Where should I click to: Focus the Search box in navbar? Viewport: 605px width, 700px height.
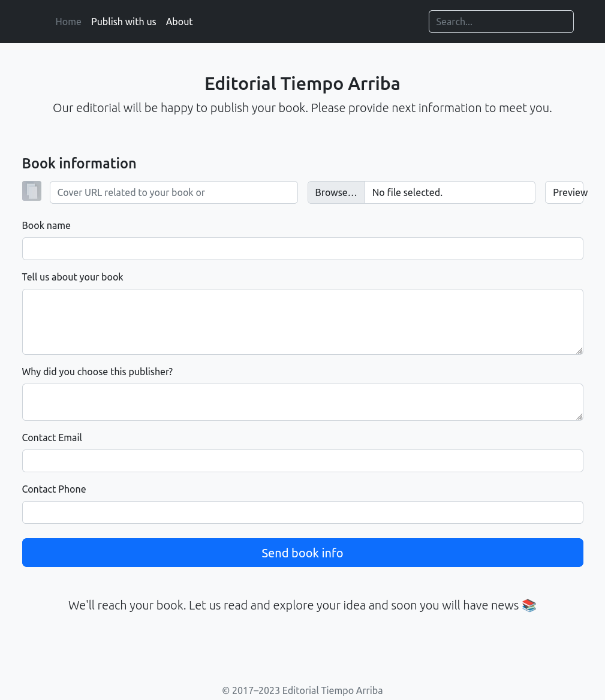[501, 22]
